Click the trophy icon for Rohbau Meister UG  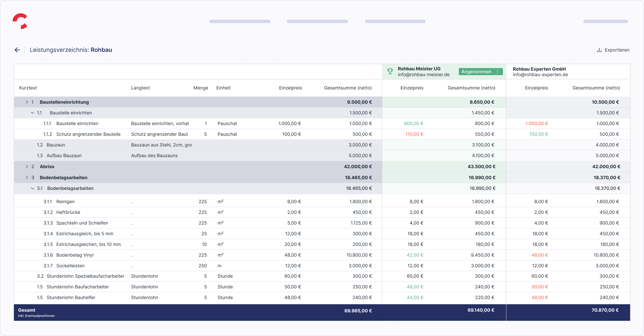pos(390,71)
